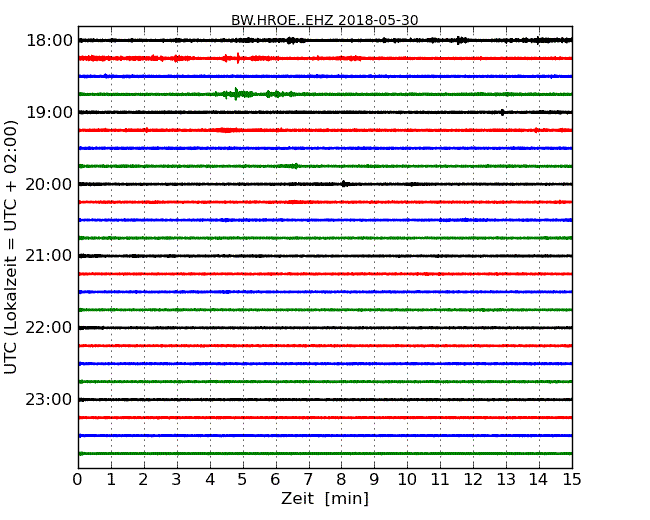Click the black 18:00 trace event near minute 11.5
650x520 pixels.
click(460, 40)
